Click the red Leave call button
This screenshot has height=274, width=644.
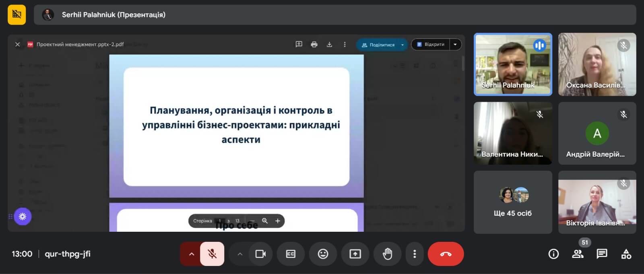446,254
